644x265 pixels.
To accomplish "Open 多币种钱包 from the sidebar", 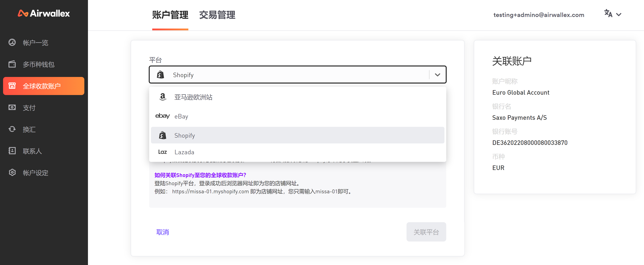I will (12, 64).
